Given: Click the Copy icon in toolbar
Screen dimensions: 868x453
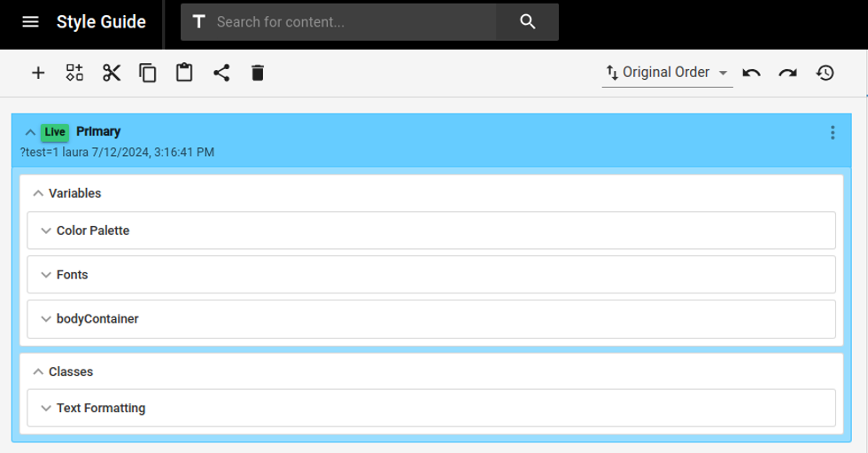Looking at the screenshot, I should click(x=148, y=73).
